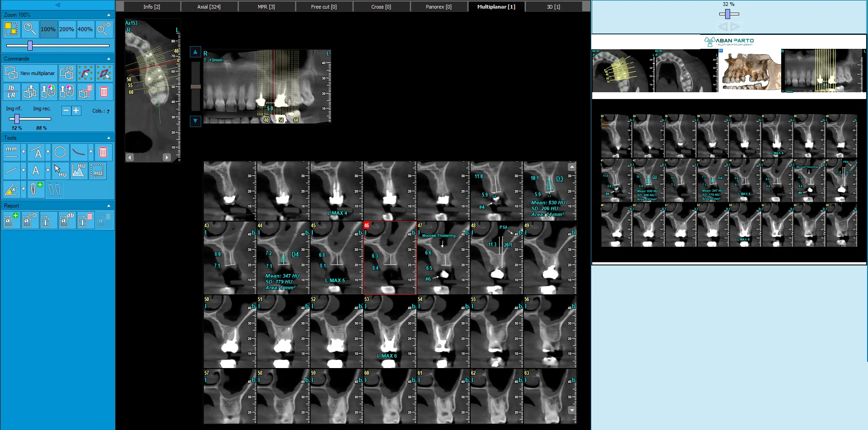868x430 pixels.
Task: Switch to the Panorex [0] tab
Action: pos(439,7)
